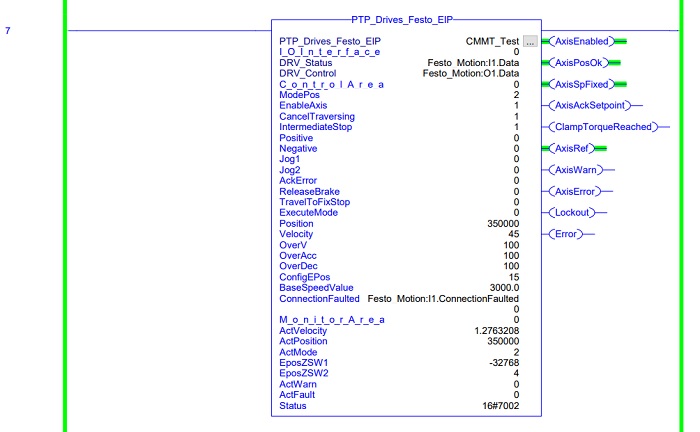This screenshot has width=700, height=432.
Task: Select the AxisAckSetpoint output coil
Action: click(590, 106)
